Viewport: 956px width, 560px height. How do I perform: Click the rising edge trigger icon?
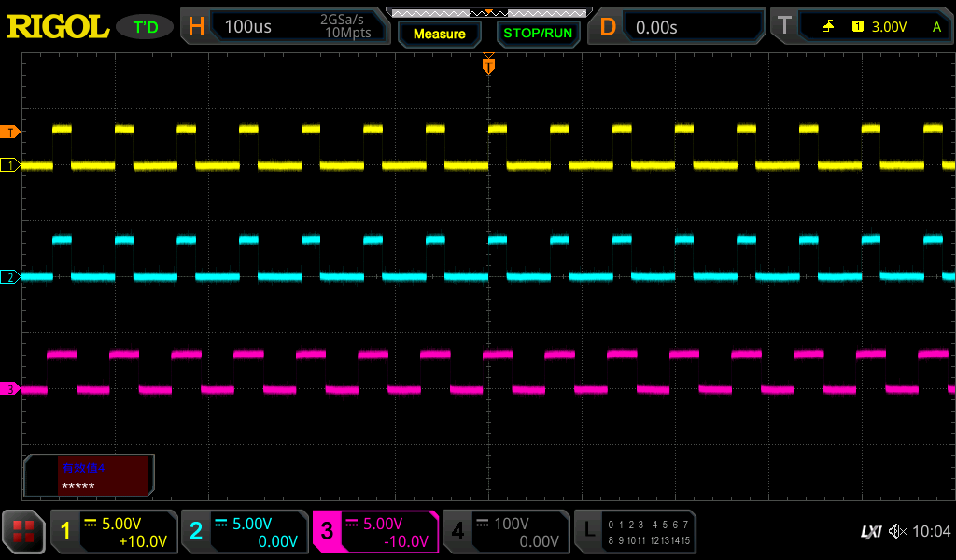tap(828, 26)
